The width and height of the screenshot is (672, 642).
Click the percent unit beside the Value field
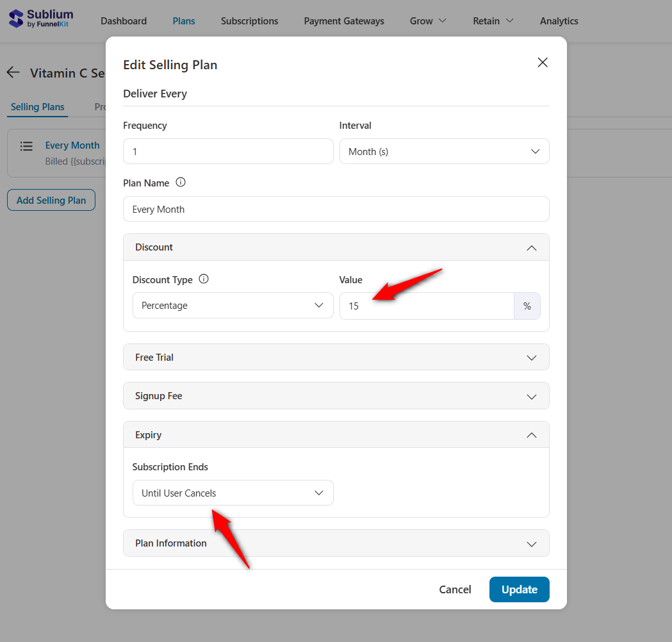click(x=527, y=306)
